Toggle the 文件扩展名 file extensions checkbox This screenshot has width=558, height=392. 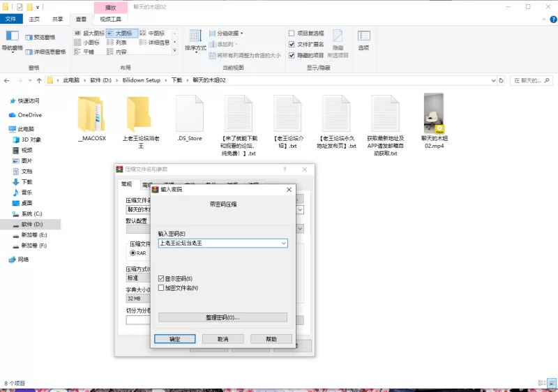tap(292, 44)
